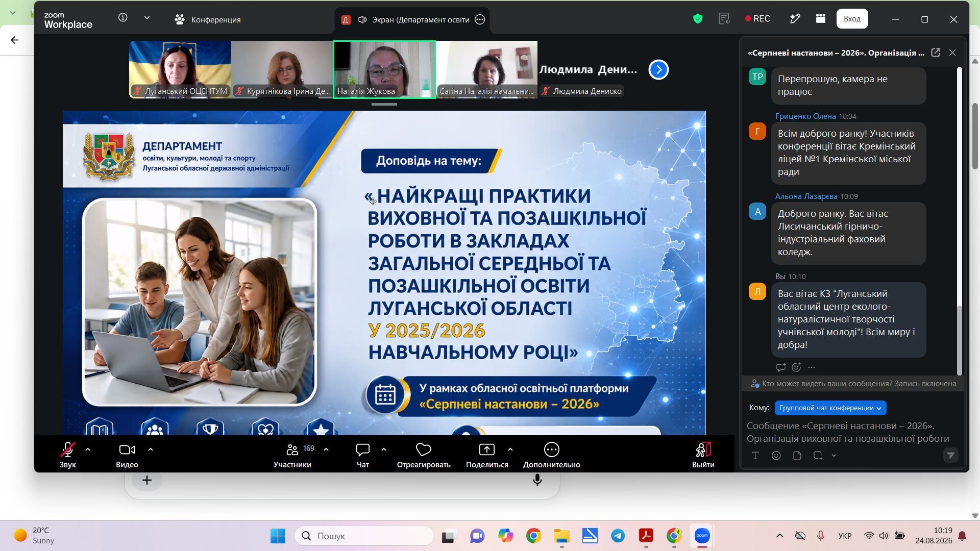980x551 pixels.
Task: Open screen share options ellipsis
Action: [x=480, y=19]
